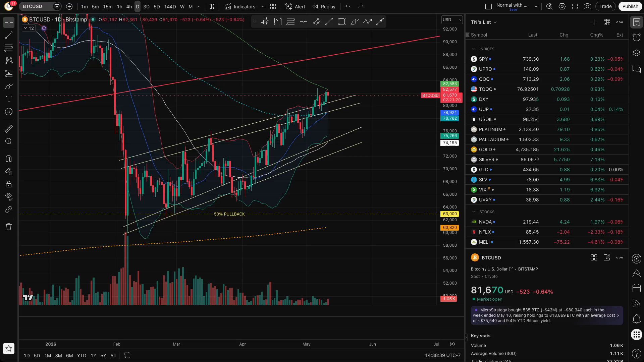Open the Fibonacci retracement tools
This screenshot has height=362, width=644.
9,48
